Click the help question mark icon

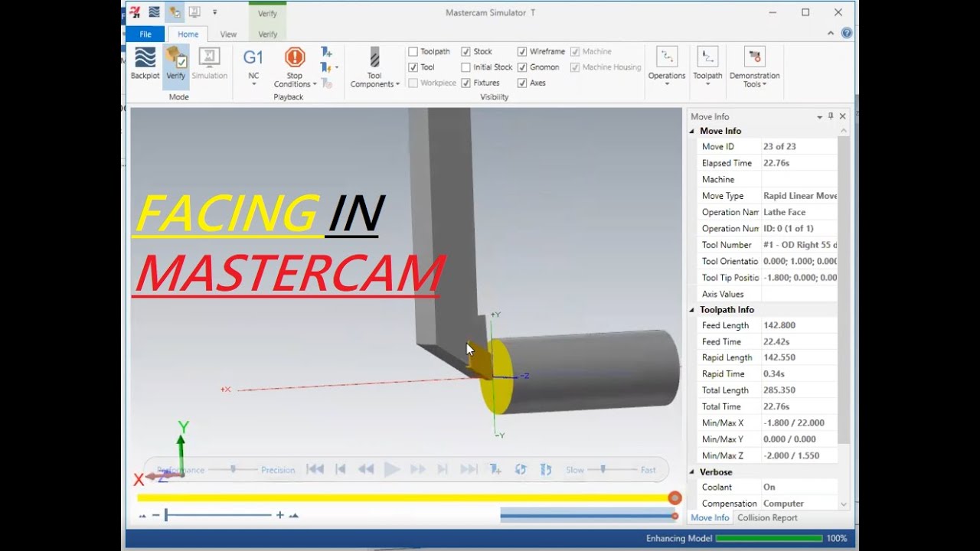coord(847,34)
